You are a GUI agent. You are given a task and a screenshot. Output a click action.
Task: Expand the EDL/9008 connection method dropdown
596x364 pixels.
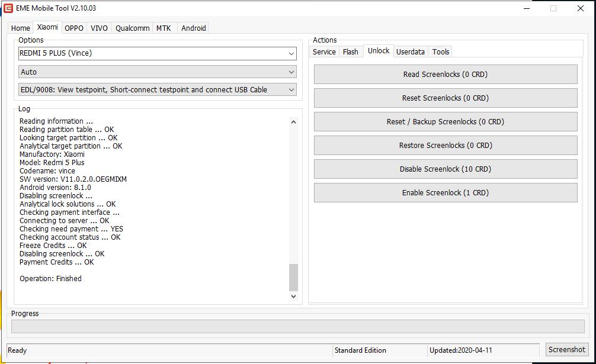click(158, 89)
